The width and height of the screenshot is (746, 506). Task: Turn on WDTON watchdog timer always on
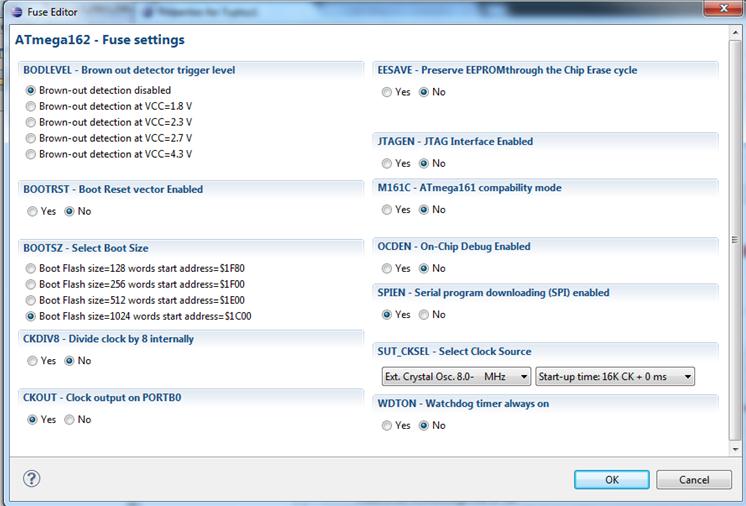(387, 425)
